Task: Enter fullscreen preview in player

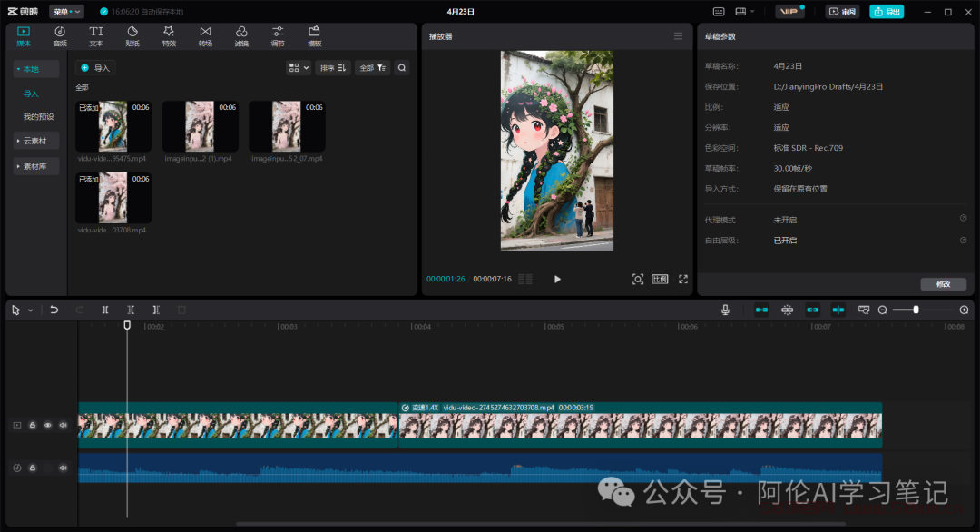Action: (x=683, y=279)
